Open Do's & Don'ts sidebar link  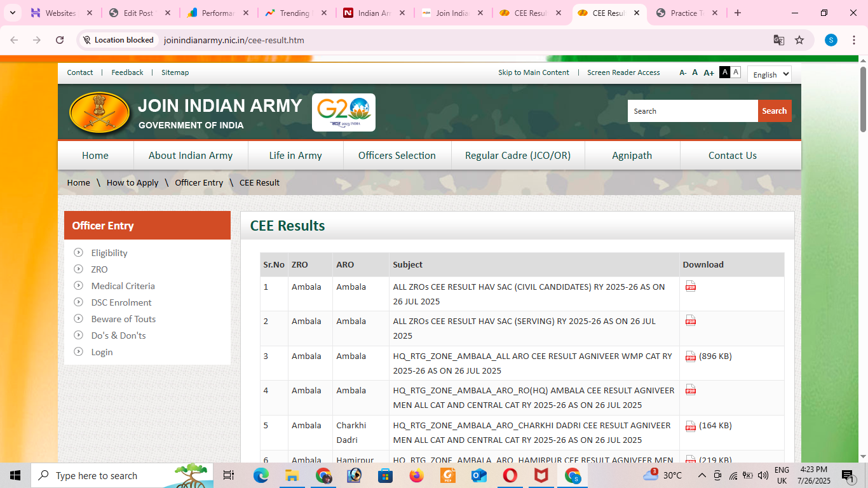[118, 335]
